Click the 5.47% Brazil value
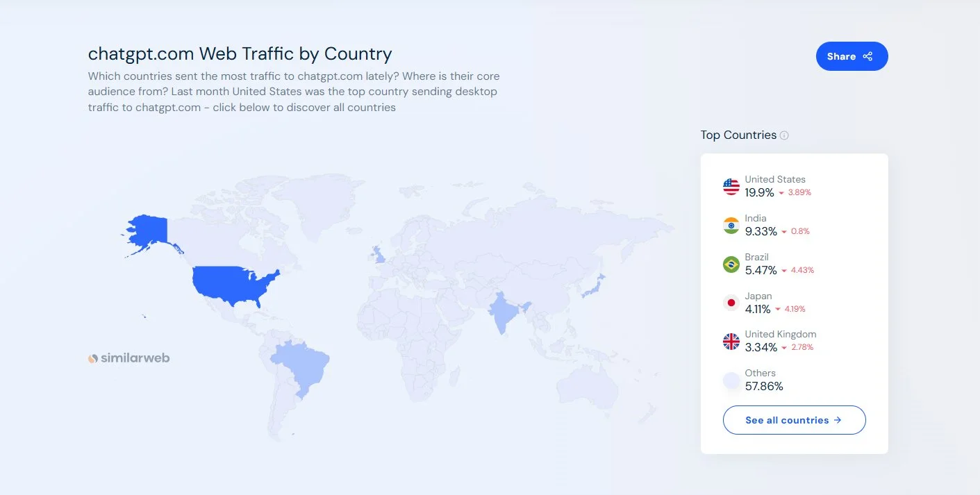The width and height of the screenshot is (980, 495). coord(761,270)
